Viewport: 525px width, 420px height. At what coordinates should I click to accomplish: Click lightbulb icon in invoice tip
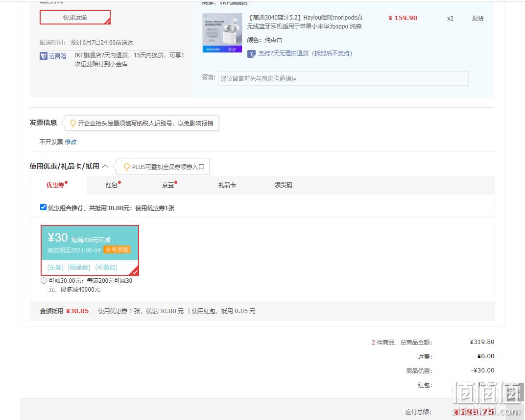click(x=72, y=123)
